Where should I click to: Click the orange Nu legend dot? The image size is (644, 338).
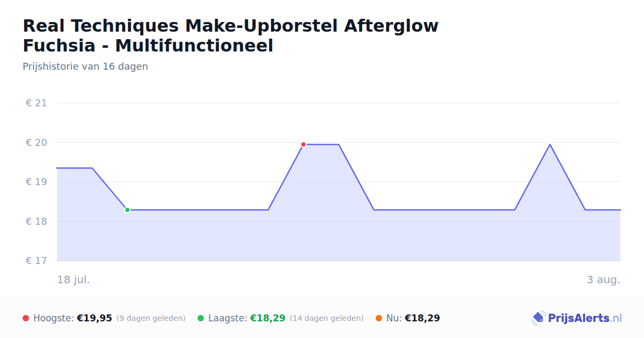(x=379, y=318)
